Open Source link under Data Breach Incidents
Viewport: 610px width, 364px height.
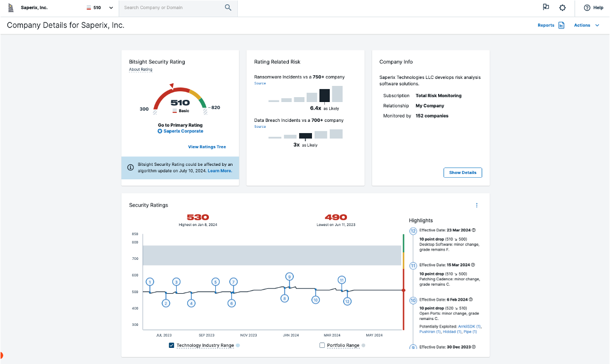(260, 126)
